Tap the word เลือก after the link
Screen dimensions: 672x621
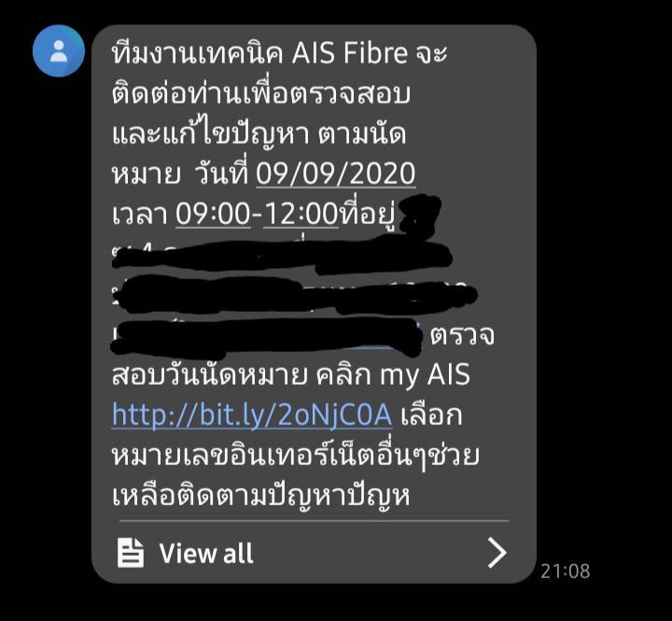pyautogui.click(x=431, y=416)
